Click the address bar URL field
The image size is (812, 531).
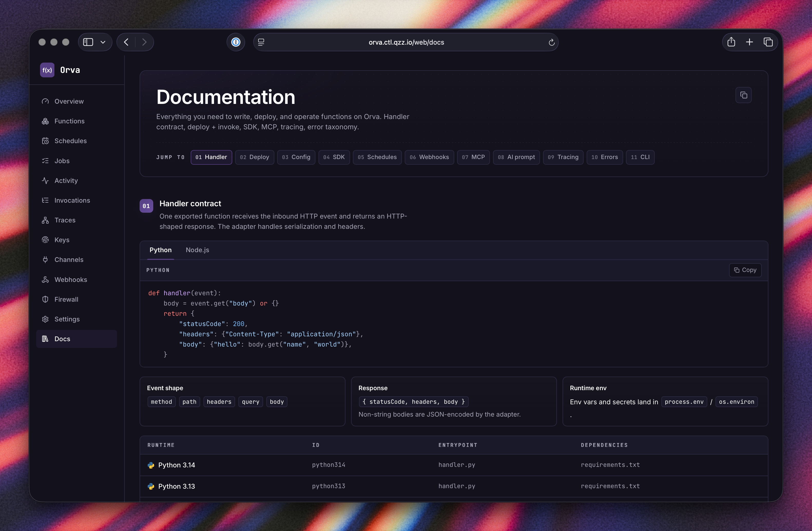pos(406,42)
